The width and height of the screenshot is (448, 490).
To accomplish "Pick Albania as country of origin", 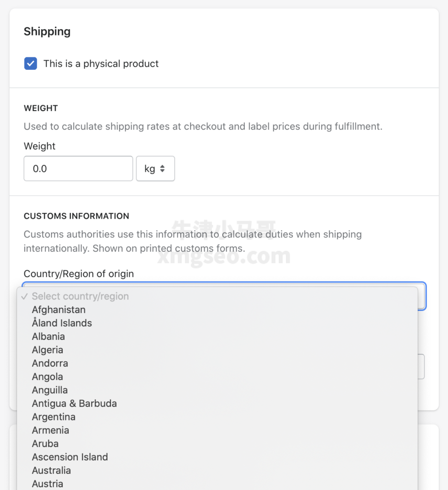I will pos(217,336).
